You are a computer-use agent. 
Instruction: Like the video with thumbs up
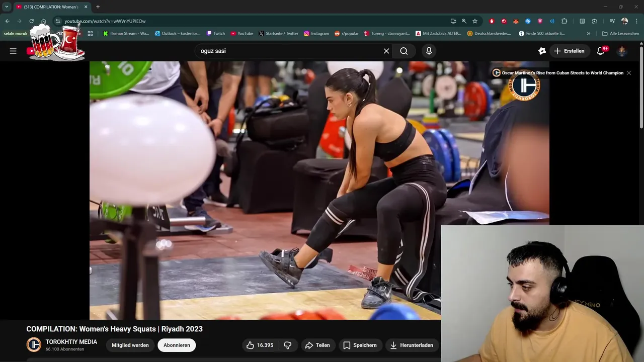tap(260, 345)
